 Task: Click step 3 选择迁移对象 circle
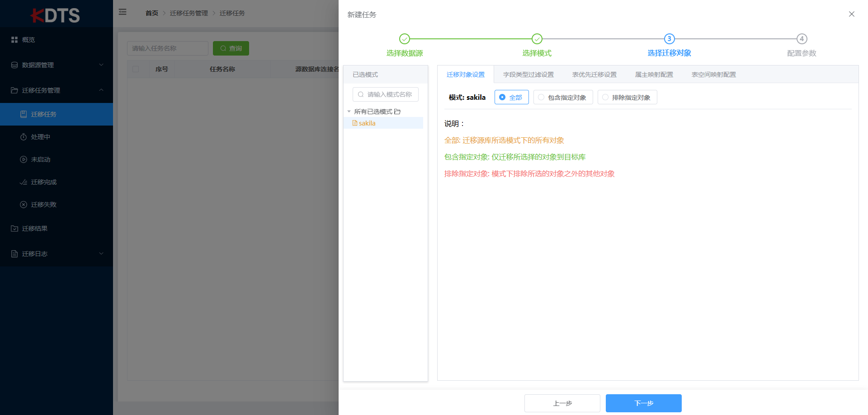pyautogui.click(x=670, y=39)
